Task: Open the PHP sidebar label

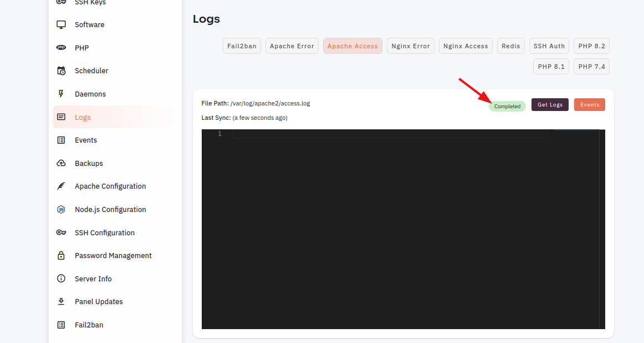Action: [81, 48]
